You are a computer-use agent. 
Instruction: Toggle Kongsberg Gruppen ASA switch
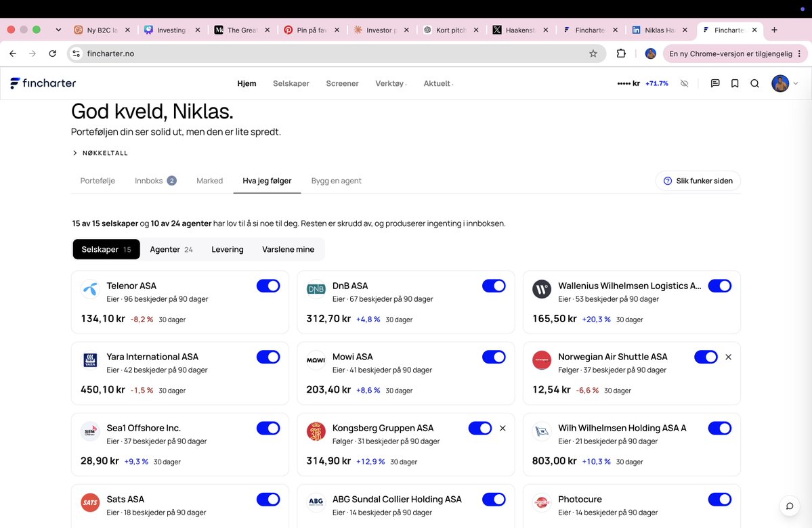coord(480,428)
